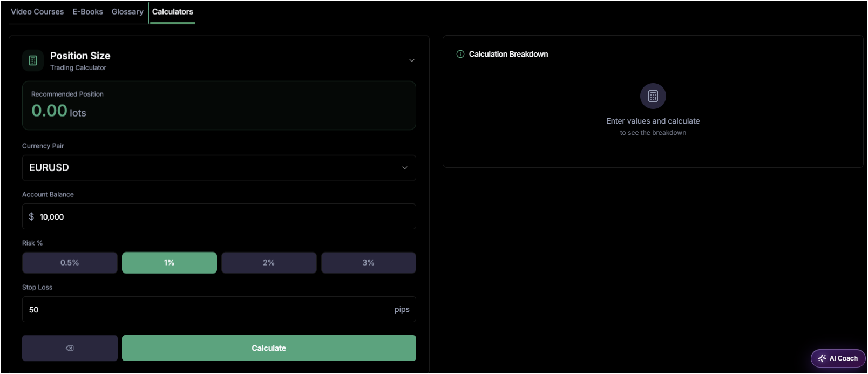
Task: Click the 'Currency Pair' label
Action: click(43, 146)
